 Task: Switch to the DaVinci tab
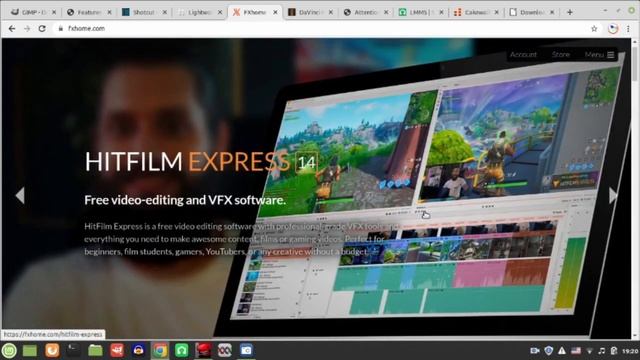(x=310, y=12)
